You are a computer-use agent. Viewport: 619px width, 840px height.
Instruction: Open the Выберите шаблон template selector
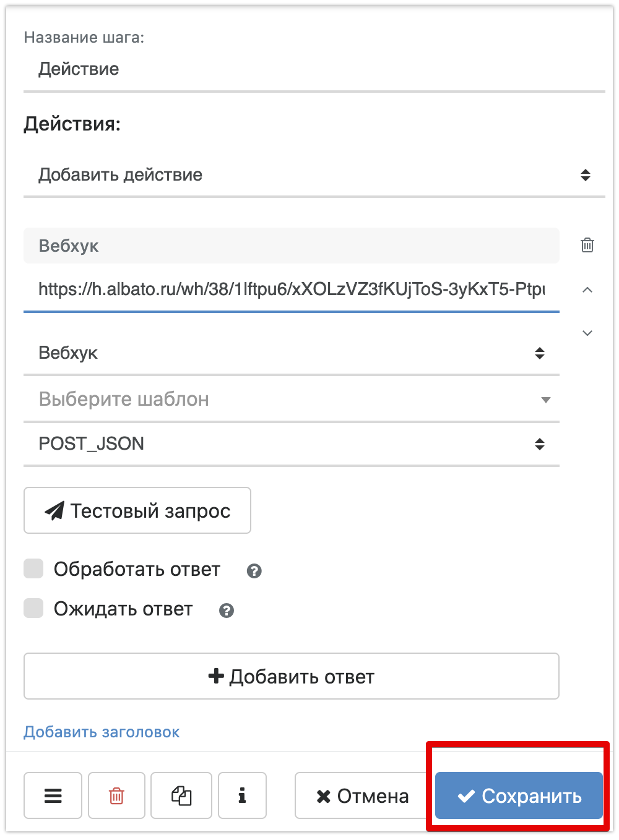(291, 400)
